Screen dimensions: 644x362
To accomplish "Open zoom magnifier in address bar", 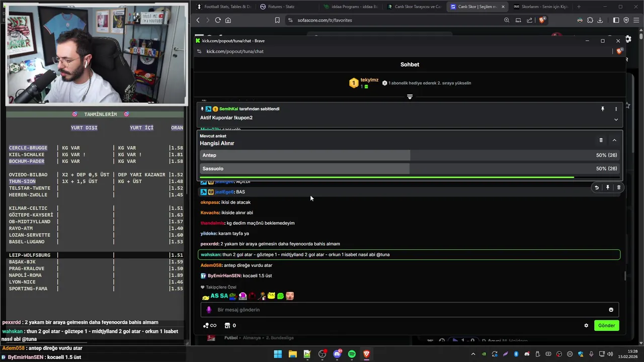I will click(x=507, y=20).
